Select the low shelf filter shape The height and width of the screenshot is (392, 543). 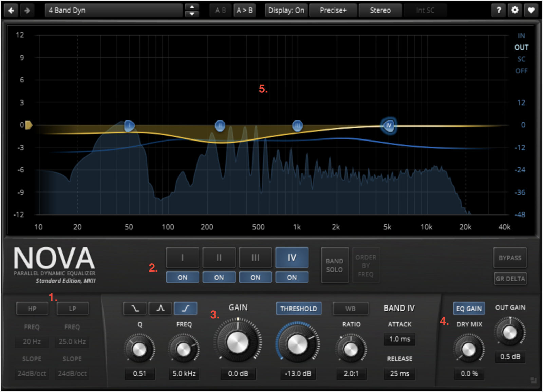click(x=135, y=308)
